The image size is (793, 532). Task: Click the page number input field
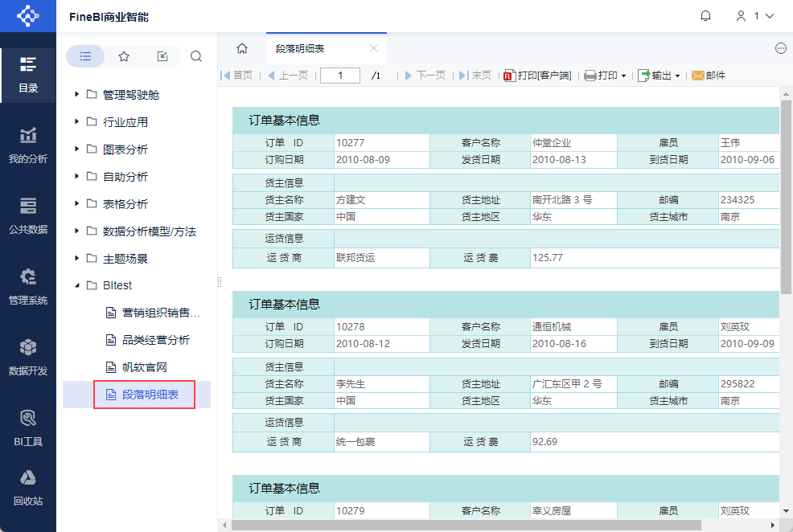(339, 75)
